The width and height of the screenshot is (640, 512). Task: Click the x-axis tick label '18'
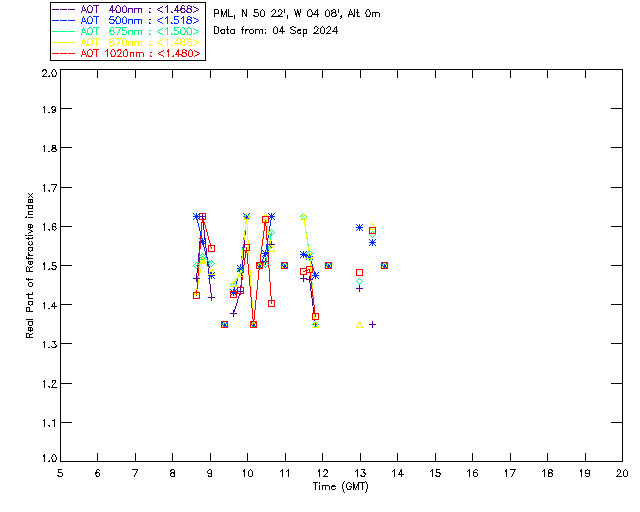coord(547,473)
